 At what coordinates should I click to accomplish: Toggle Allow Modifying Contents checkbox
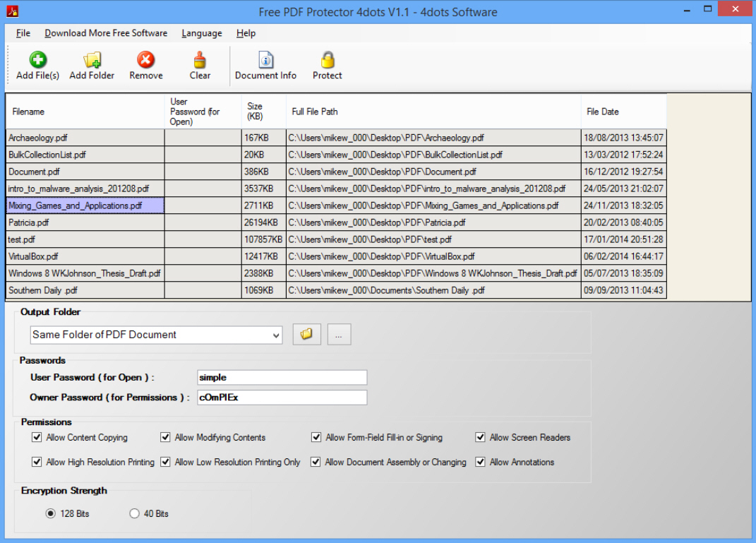click(x=165, y=437)
